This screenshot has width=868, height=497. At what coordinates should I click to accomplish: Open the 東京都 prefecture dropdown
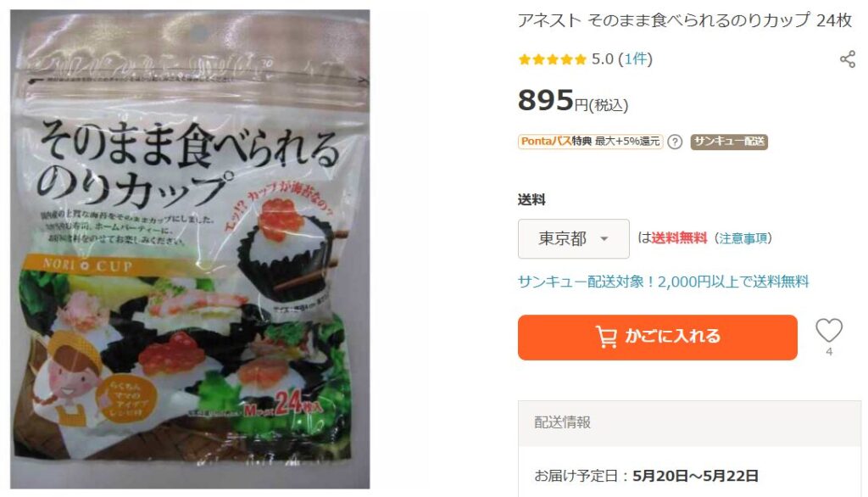pyautogui.click(x=574, y=239)
